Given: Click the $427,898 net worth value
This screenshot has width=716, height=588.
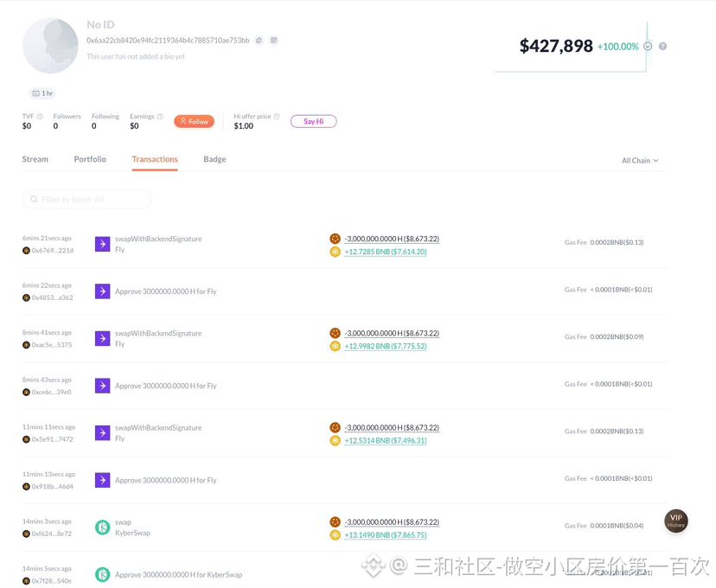Looking at the screenshot, I should [x=556, y=46].
